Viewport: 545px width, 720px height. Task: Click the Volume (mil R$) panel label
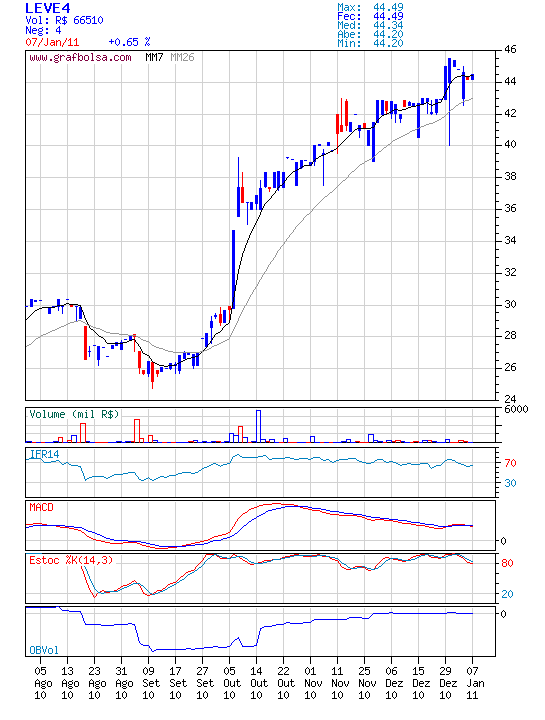click(x=74, y=414)
